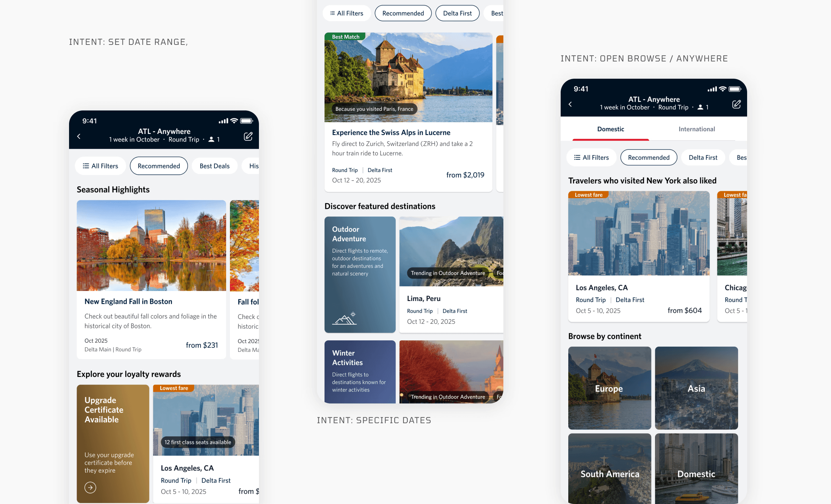Tap the arrow circle on Upgrade Certificate card
Viewport: 831px width, 504px height.
tap(90, 487)
